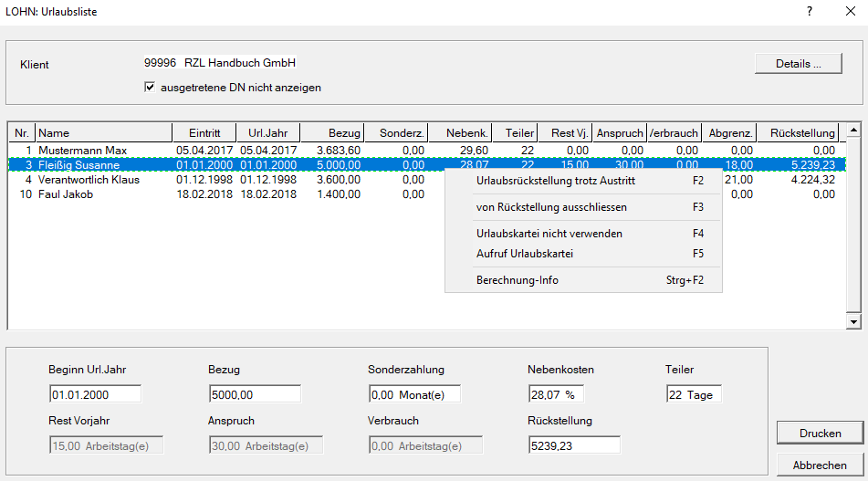Open the Details button
Viewport: 868px width, 481px height.
(798, 64)
